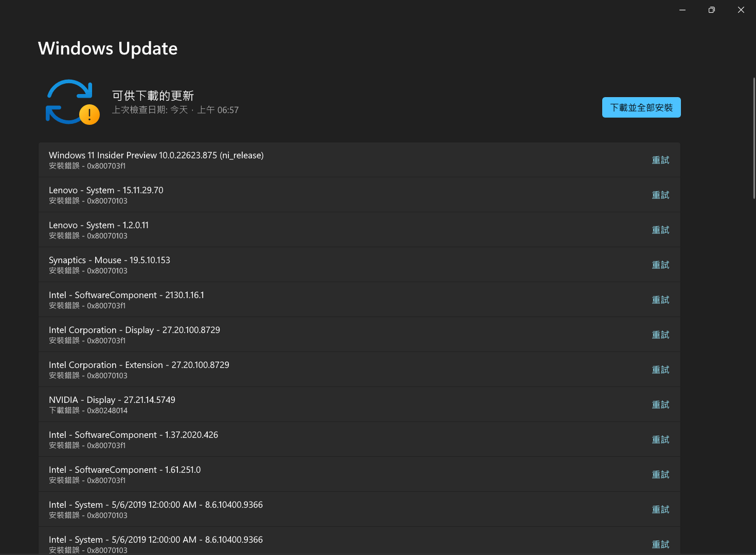Retry Intel Corporation Display 27.20.100.8729 update
This screenshot has width=756, height=555.
pyautogui.click(x=661, y=335)
